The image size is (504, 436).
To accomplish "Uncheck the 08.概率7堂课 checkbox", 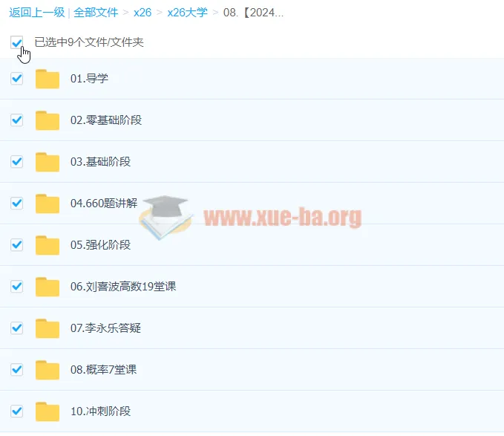I will 17,369.
